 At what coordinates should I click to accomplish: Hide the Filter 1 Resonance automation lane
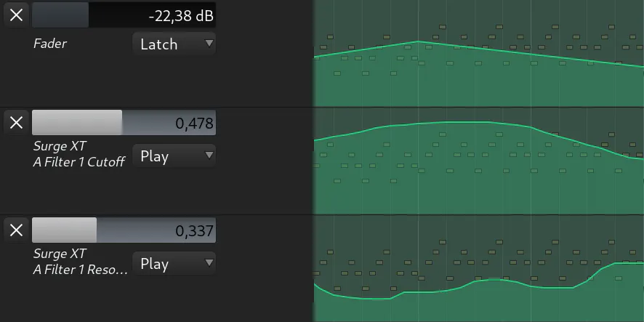point(16,230)
